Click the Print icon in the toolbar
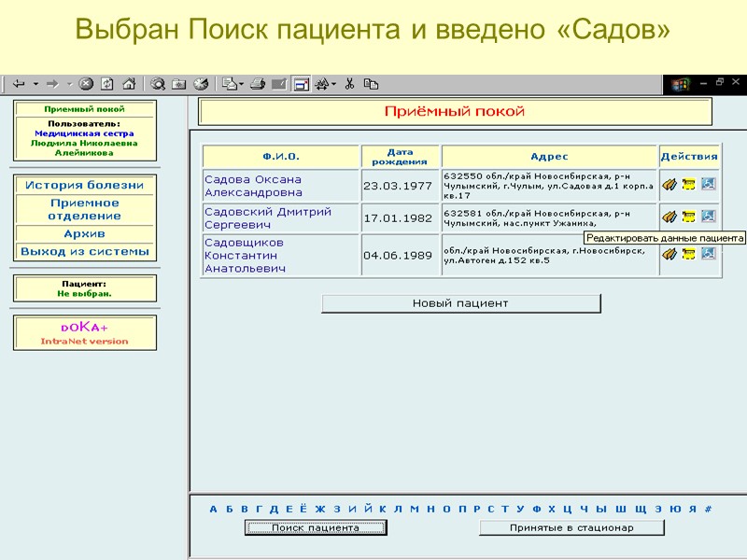The image size is (747, 560). [x=257, y=81]
